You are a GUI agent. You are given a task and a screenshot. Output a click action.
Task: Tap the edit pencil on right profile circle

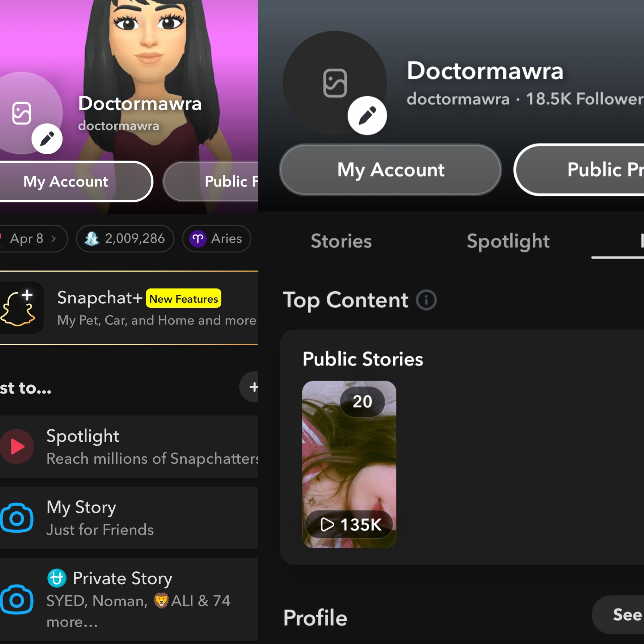point(367,116)
